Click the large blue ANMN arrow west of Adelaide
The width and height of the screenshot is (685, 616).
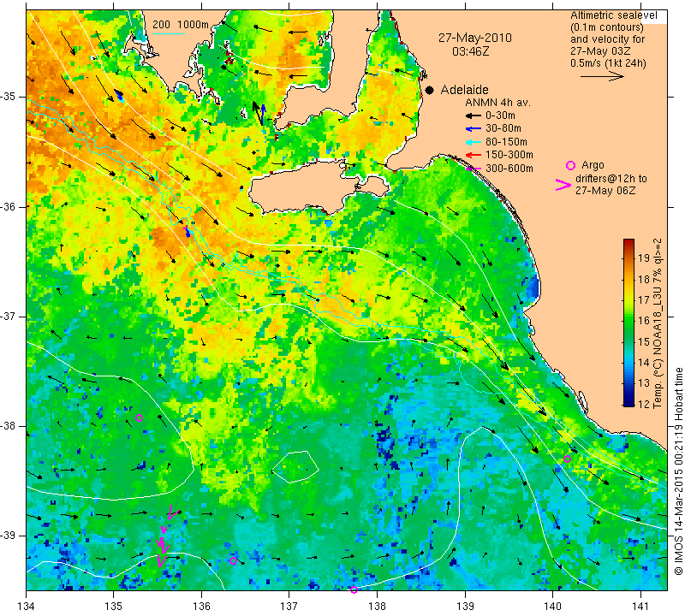click(x=263, y=115)
